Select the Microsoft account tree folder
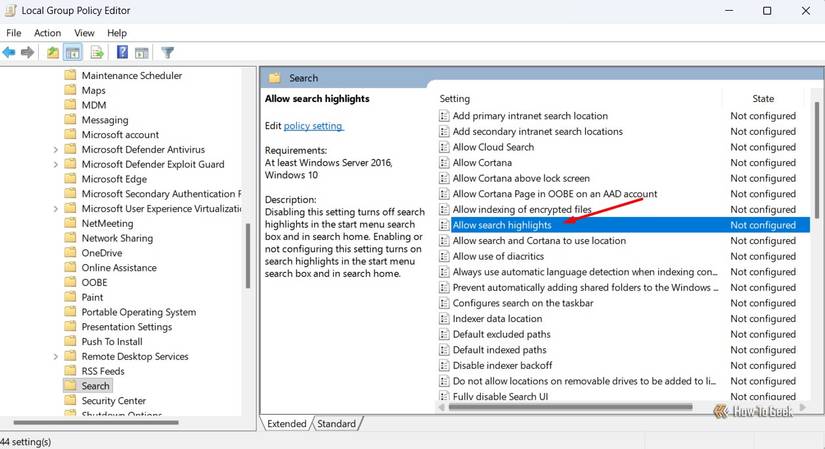Viewport: 825px width, 449px height. coord(120,134)
